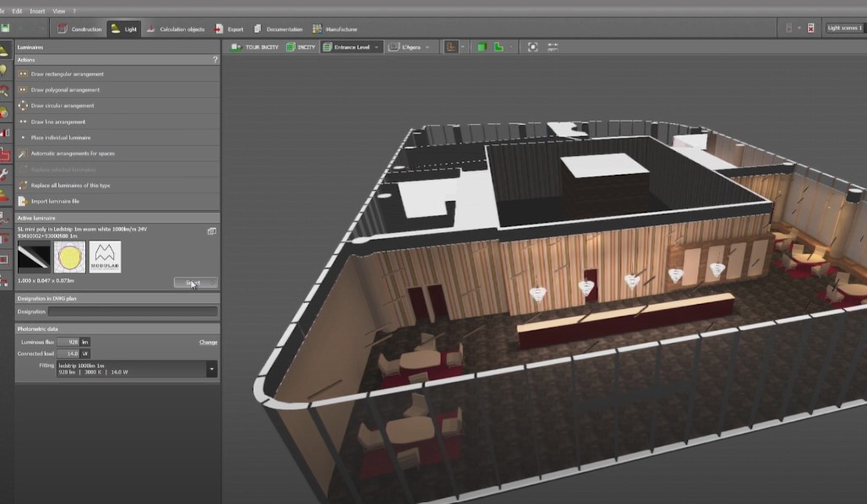
Task: Expand the Fitting ledstrip dropdown
Action: [x=210, y=369]
